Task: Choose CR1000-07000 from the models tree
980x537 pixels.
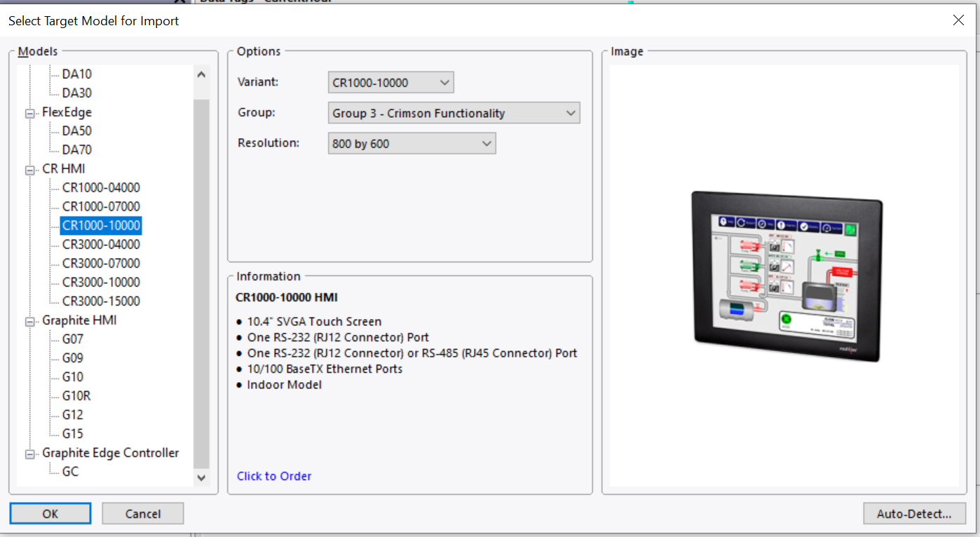Action: click(101, 207)
